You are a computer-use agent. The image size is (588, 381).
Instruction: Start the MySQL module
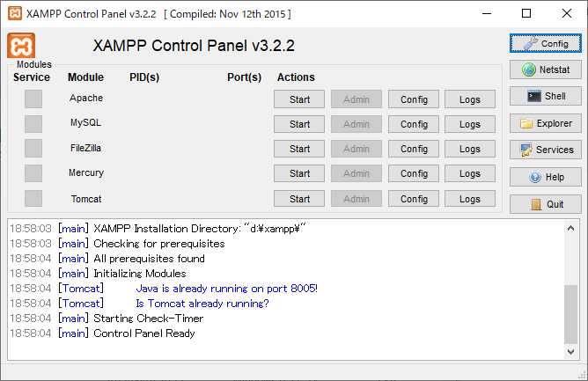coord(299,124)
